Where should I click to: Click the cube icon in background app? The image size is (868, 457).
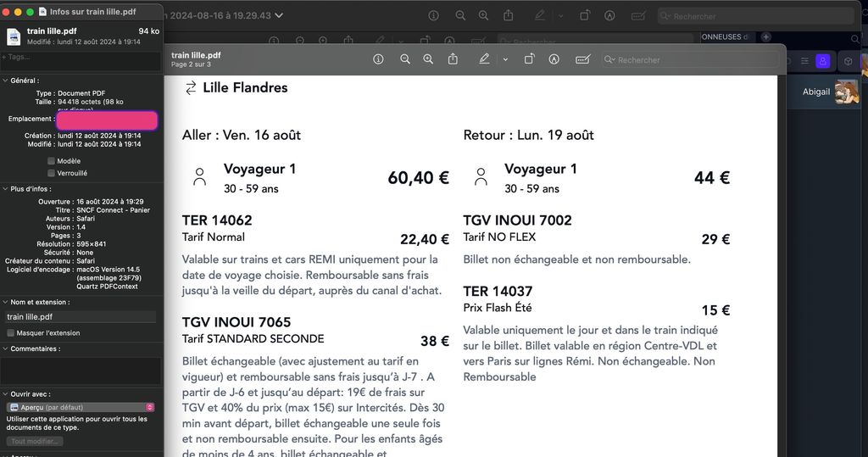pos(848,61)
